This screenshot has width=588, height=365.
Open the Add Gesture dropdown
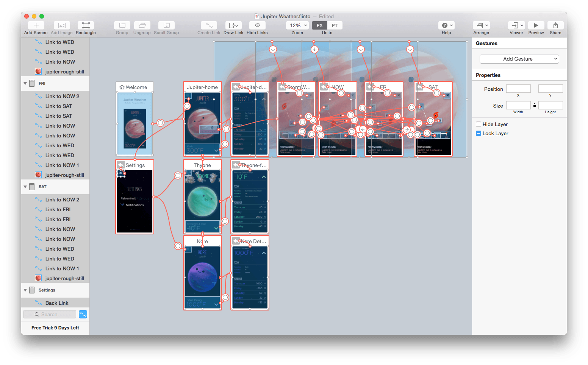(519, 59)
